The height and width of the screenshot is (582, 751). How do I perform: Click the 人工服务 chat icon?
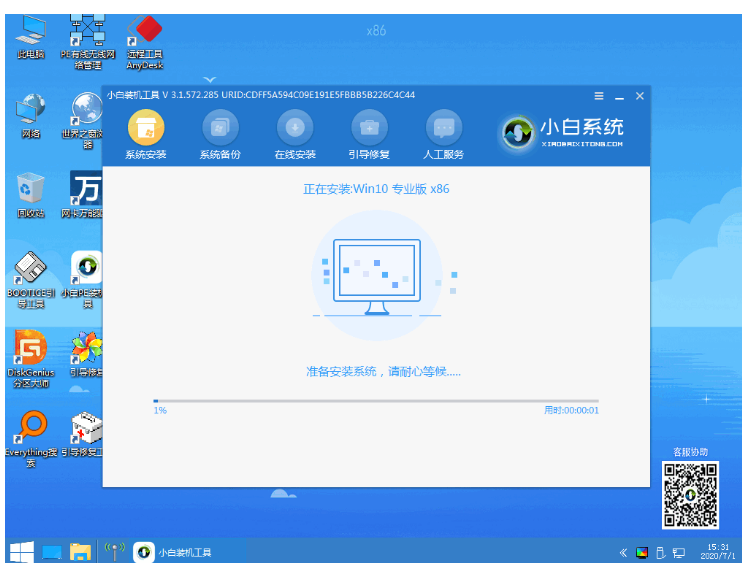coord(444,134)
